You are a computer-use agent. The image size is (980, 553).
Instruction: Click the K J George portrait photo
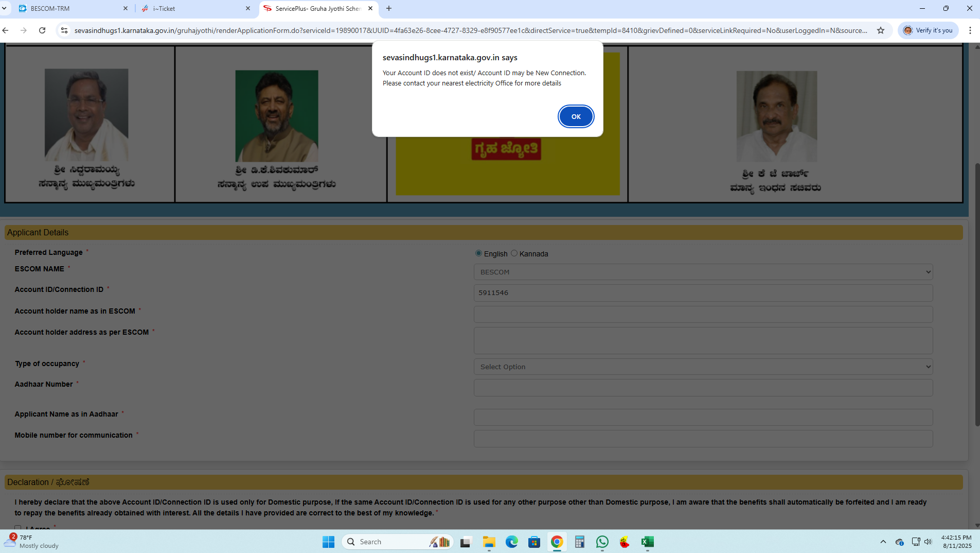pos(777,116)
